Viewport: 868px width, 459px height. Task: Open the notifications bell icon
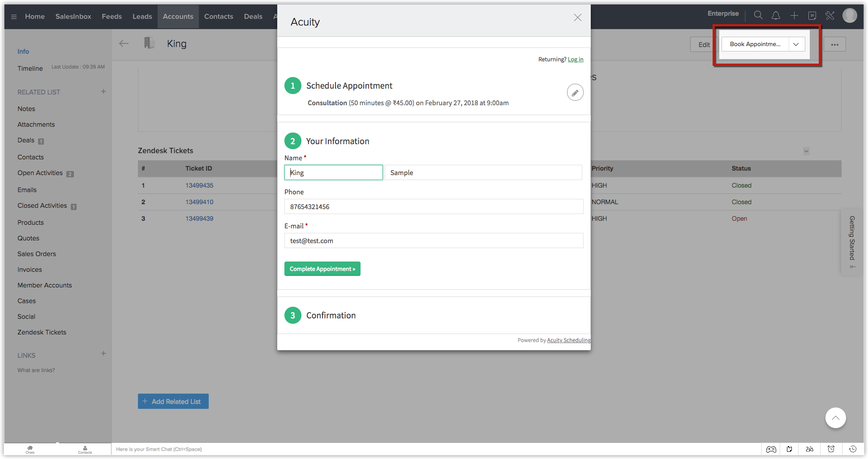coord(776,15)
